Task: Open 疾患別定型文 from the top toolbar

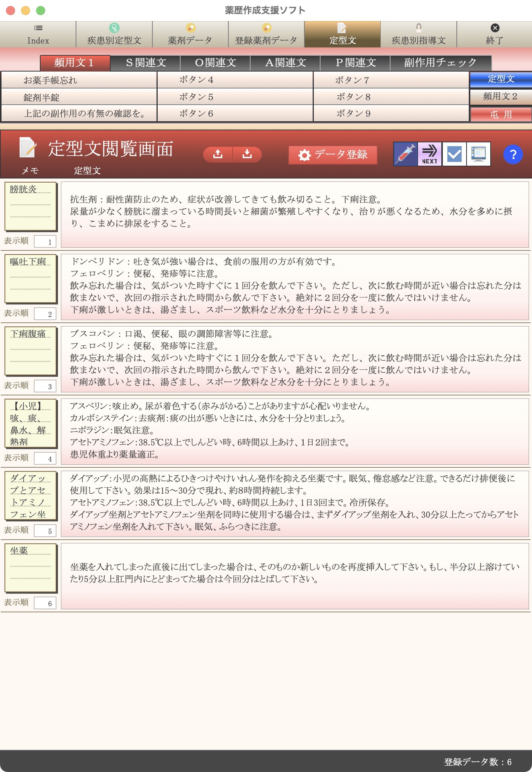Action: click(x=114, y=34)
